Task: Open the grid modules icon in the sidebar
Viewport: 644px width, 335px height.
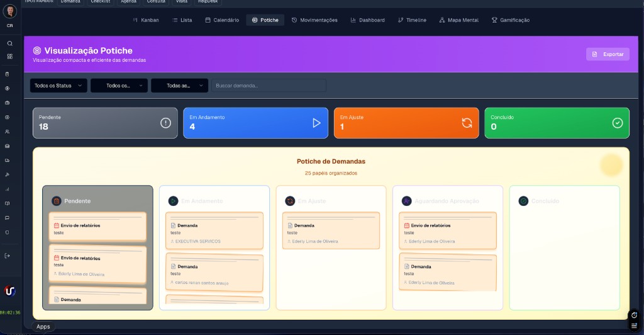Action: pos(10,56)
